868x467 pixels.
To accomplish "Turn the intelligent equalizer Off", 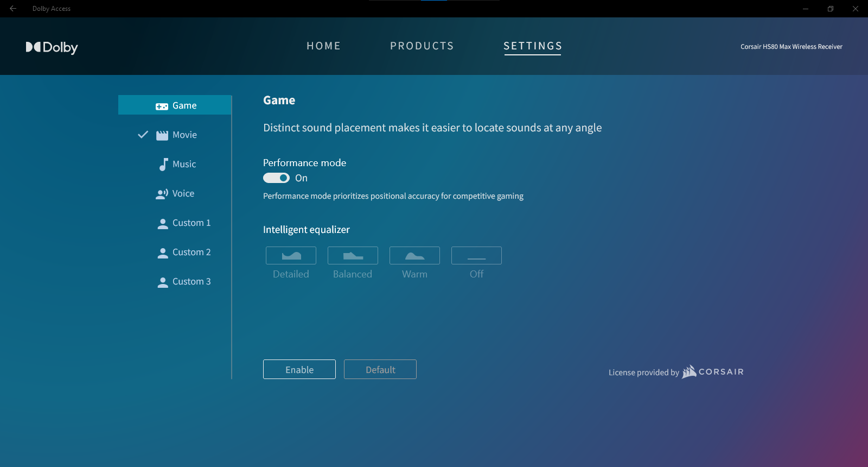I will (x=476, y=255).
